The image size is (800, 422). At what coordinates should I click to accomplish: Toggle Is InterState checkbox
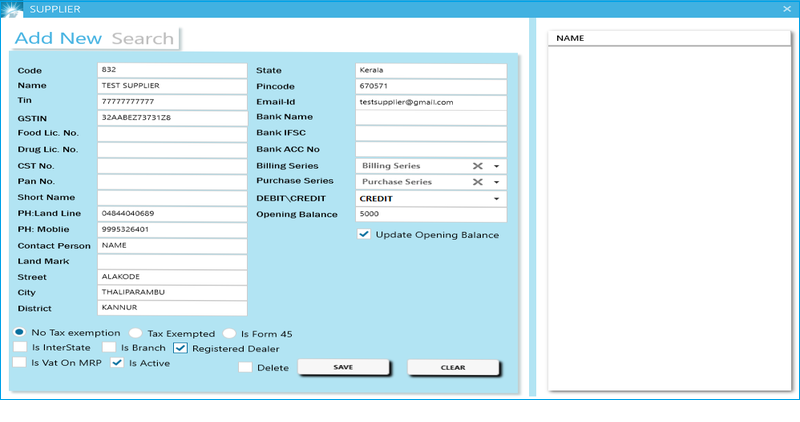click(20, 347)
